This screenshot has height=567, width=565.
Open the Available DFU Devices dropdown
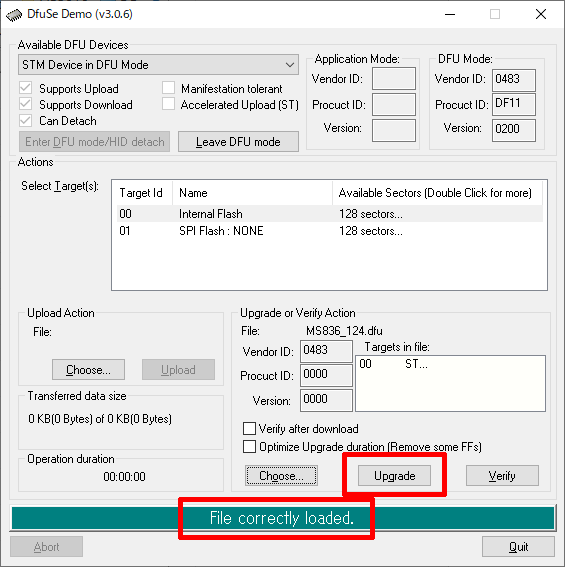pos(158,65)
